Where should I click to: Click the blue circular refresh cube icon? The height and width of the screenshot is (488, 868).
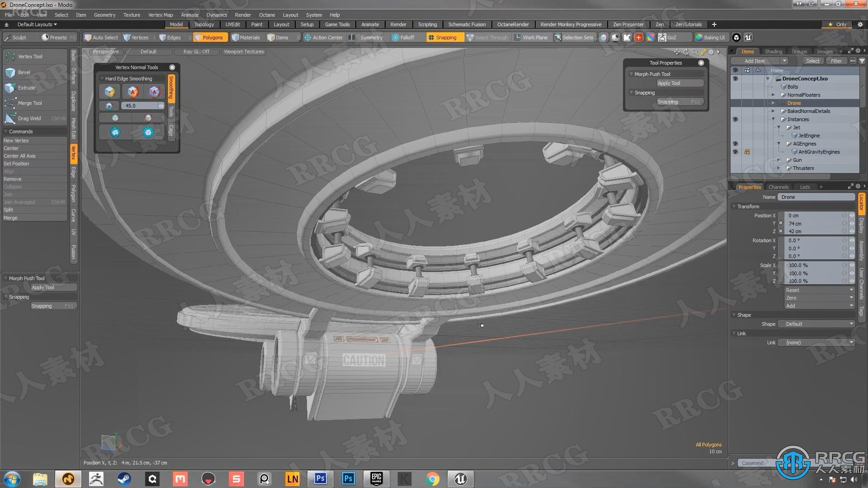click(x=115, y=132)
